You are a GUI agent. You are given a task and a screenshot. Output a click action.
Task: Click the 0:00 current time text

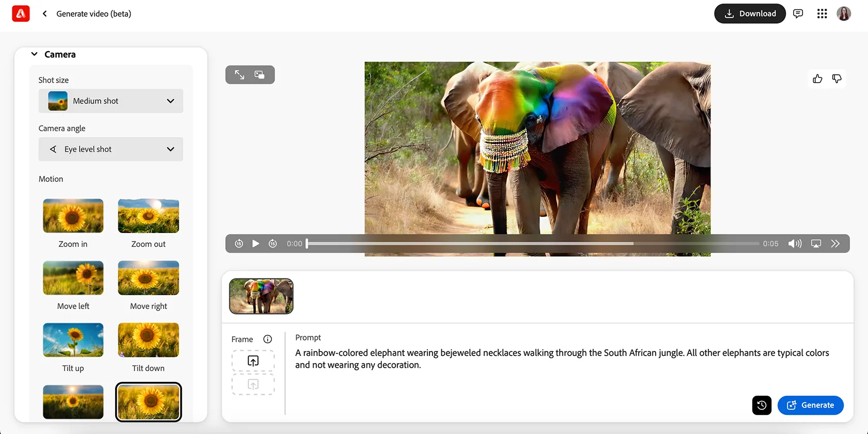tap(295, 243)
